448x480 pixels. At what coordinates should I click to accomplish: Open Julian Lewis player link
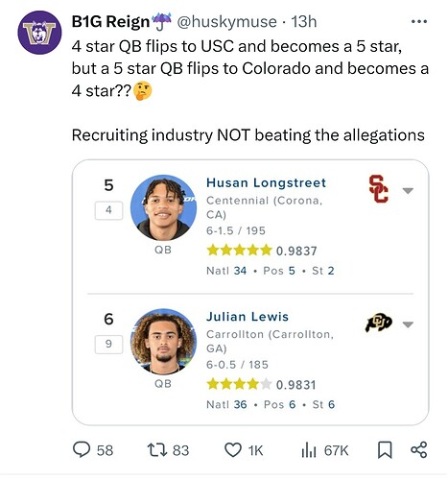(248, 317)
